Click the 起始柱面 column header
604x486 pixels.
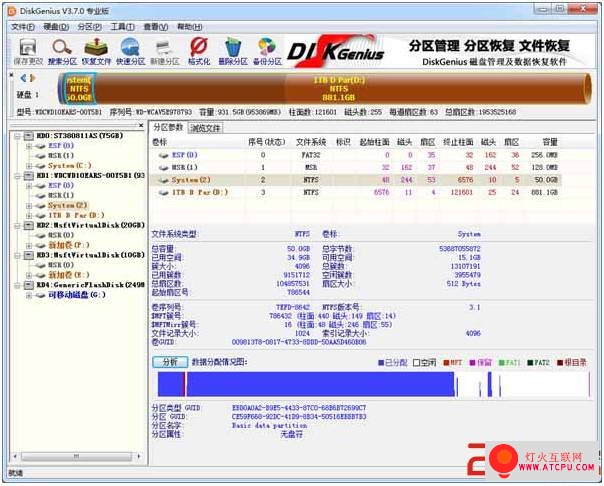point(374,142)
